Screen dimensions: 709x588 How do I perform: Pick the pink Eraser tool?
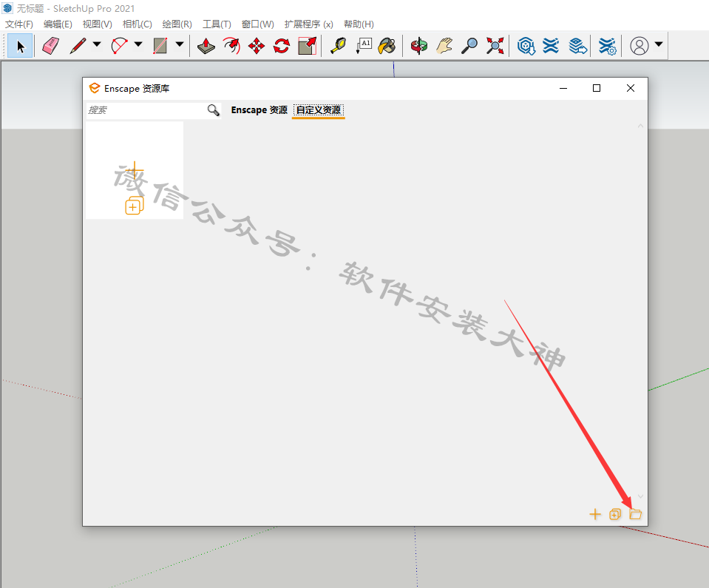coord(50,46)
